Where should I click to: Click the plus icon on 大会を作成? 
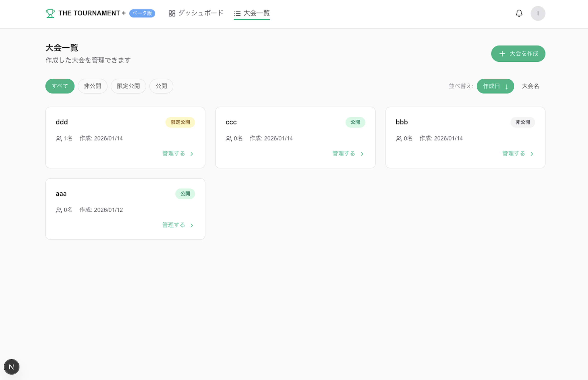click(x=502, y=54)
